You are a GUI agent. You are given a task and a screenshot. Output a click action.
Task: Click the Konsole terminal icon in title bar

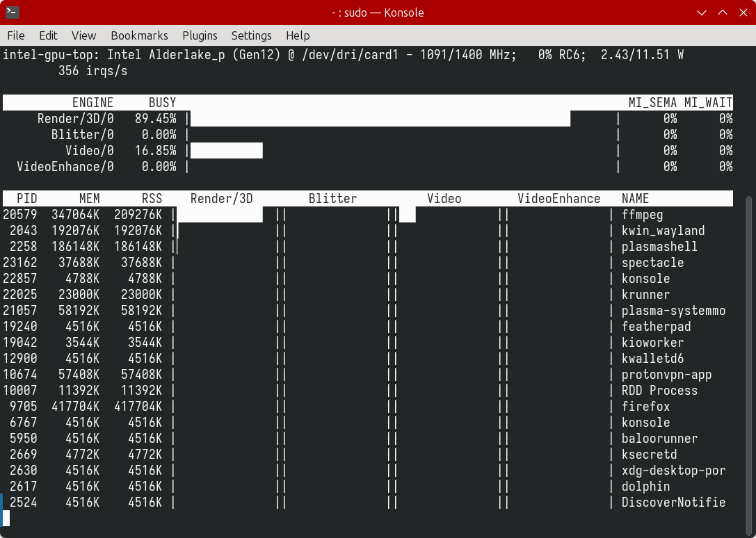(x=12, y=12)
